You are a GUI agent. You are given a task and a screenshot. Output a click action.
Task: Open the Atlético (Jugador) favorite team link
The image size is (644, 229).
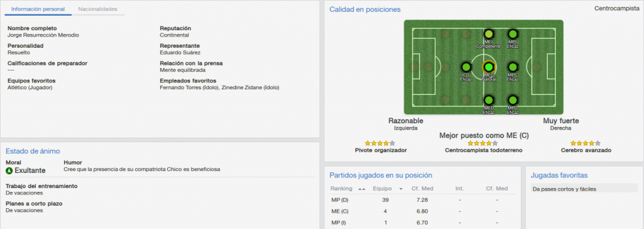tap(30, 87)
